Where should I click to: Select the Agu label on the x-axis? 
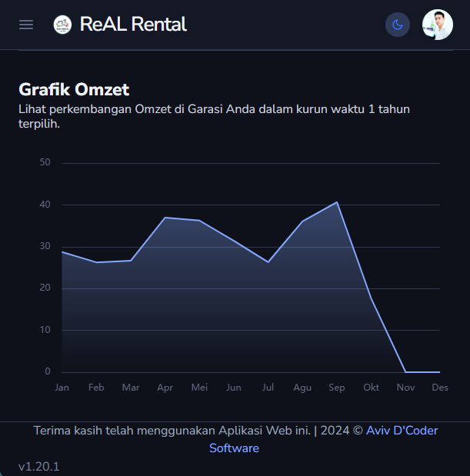tap(302, 388)
